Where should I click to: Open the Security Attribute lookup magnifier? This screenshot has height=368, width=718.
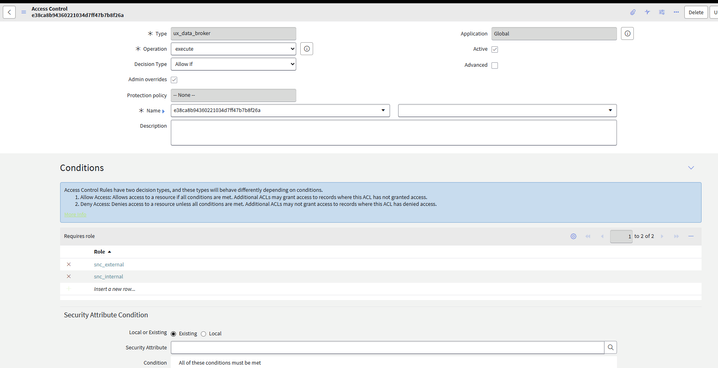click(610, 347)
